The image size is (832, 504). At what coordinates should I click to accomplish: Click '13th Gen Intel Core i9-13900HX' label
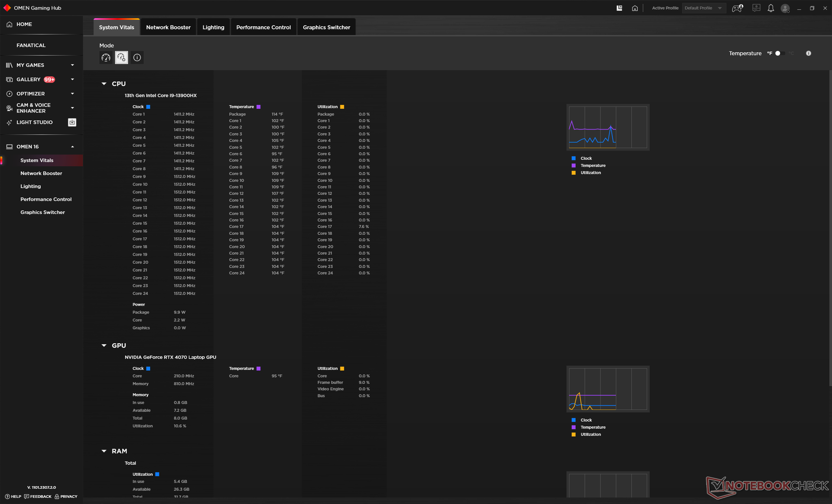pyautogui.click(x=161, y=96)
